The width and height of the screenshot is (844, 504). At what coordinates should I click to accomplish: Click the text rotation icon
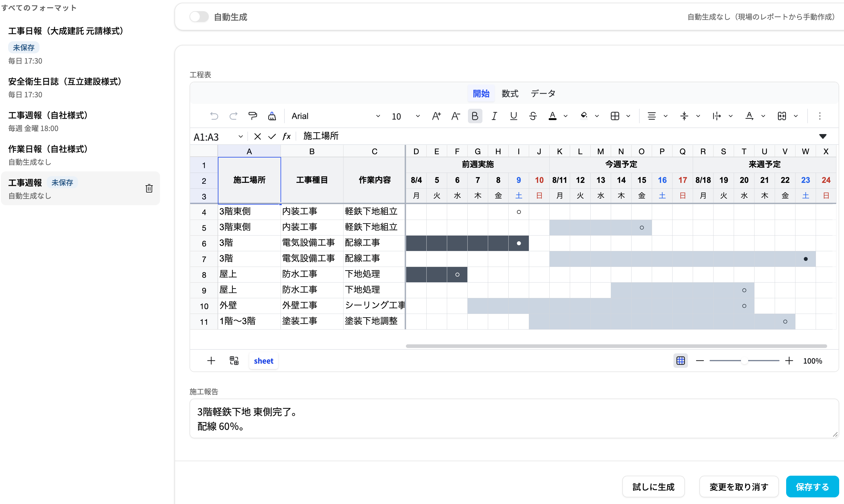tap(749, 116)
